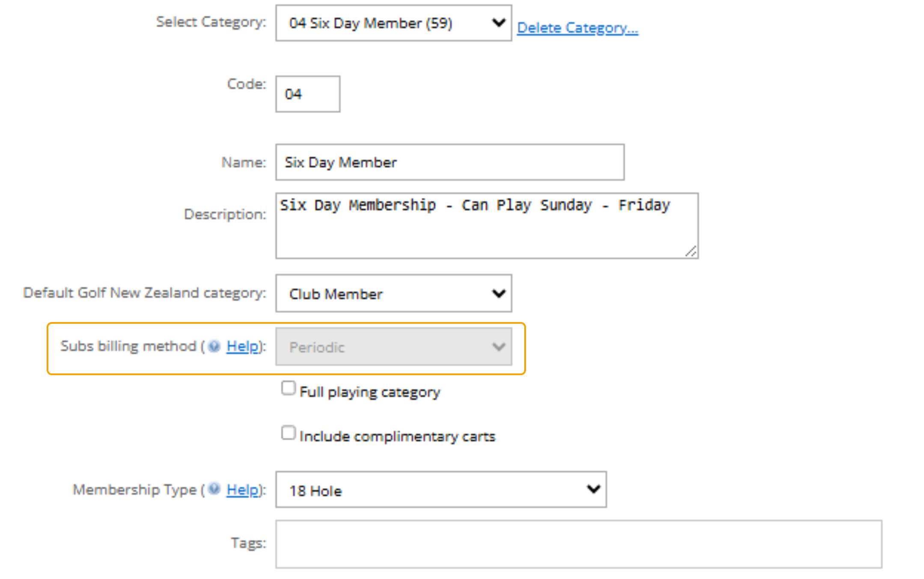Click help icon beside Membership Type
Image resolution: width=924 pixels, height=579 pixels.
click(214, 489)
